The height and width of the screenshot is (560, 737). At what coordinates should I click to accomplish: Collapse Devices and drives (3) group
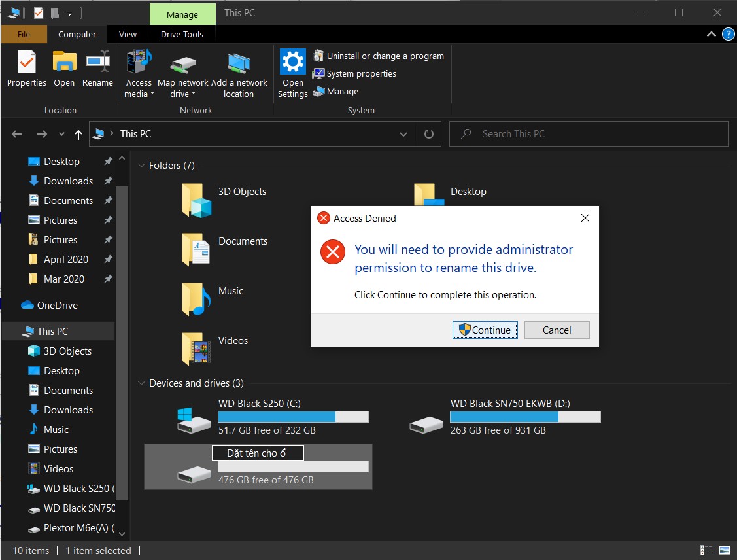pyautogui.click(x=141, y=383)
